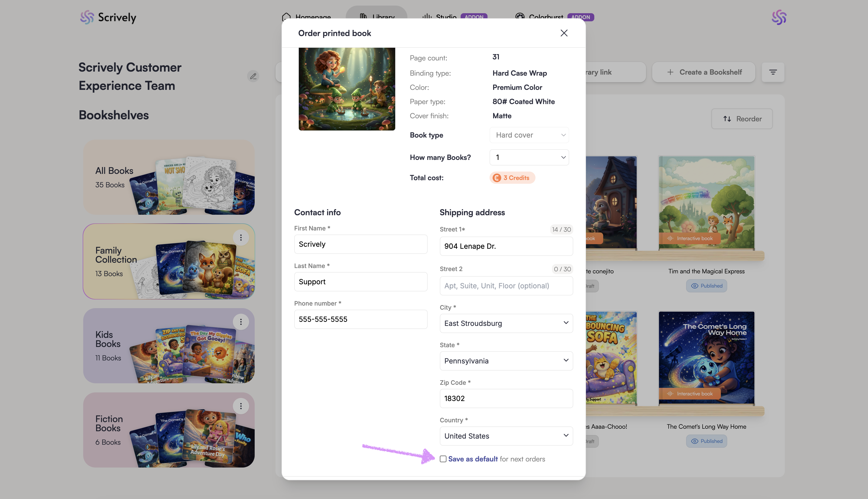
Task: Toggle Published status on The Comet's Long Way Home
Action: click(x=706, y=441)
